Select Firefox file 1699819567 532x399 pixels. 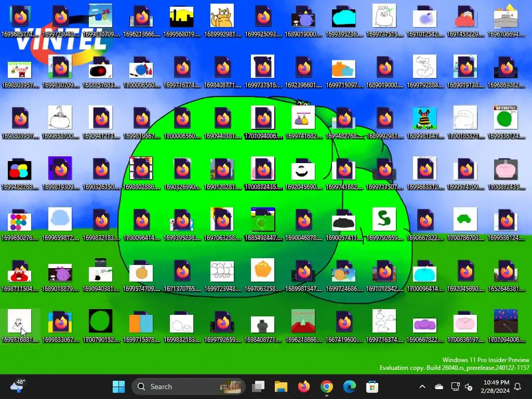point(141,123)
